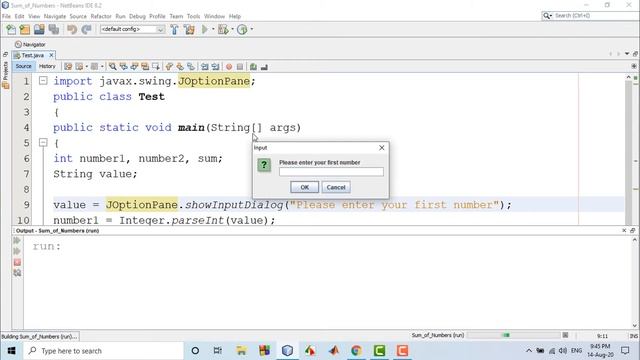Show hidden system tray icons
This screenshot has height=360, width=640.
tap(529, 351)
